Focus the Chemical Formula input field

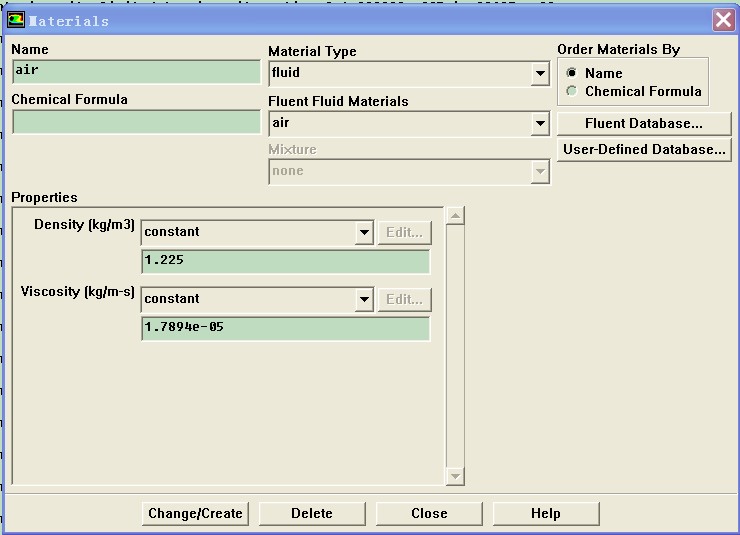tap(136, 122)
